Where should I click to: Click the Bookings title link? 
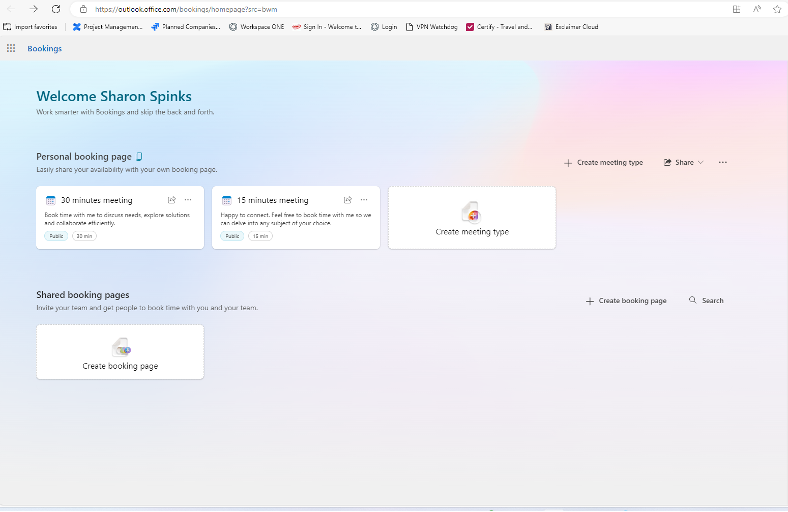44,48
